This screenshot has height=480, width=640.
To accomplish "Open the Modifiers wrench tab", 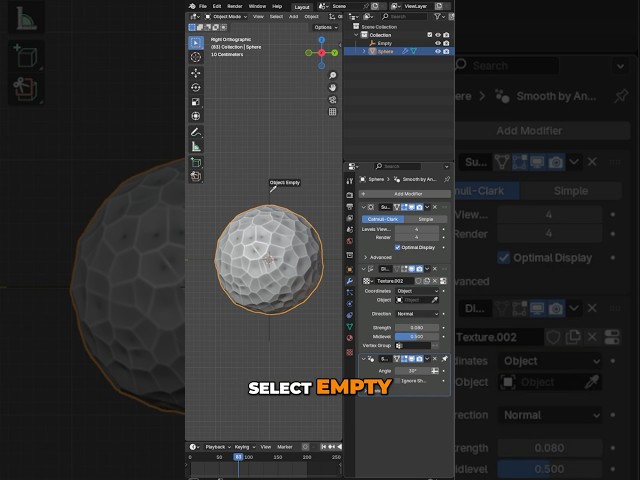I will 350,281.
